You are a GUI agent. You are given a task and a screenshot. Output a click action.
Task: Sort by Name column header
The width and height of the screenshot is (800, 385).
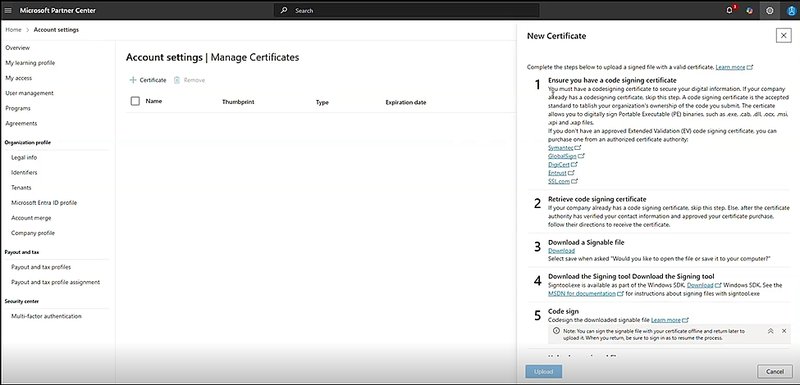coord(154,101)
